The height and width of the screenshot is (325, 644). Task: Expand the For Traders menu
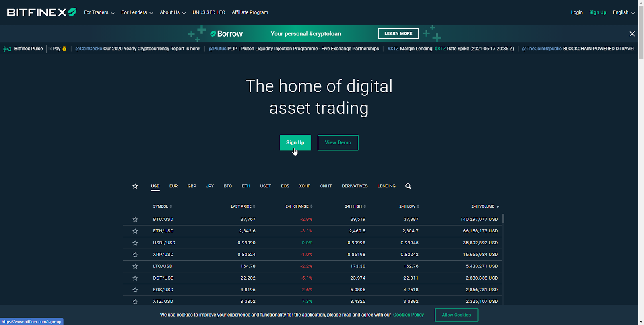click(x=99, y=12)
